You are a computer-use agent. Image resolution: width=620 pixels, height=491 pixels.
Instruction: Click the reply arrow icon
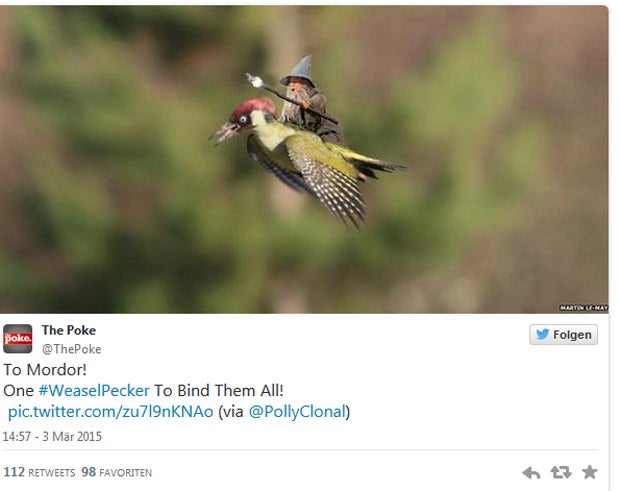531,472
